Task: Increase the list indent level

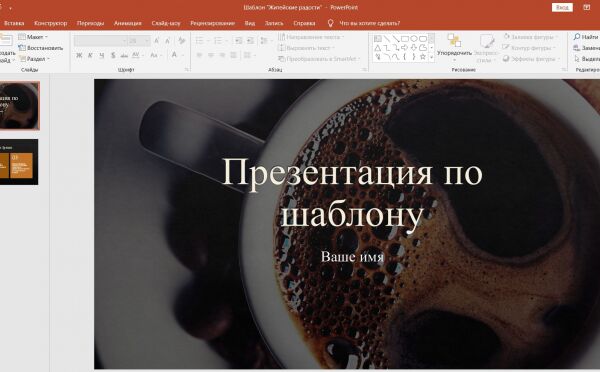Action: pos(250,41)
